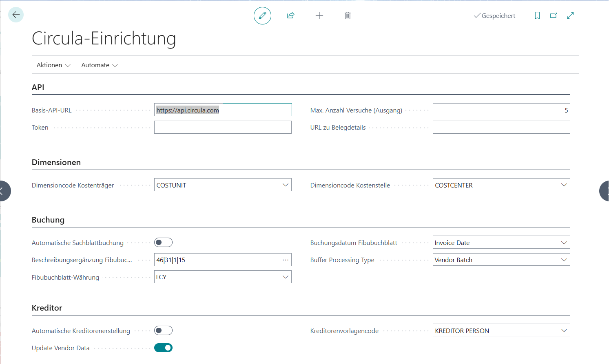The image size is (609, 364).
Task: Open Fibubuchblatt-Währung dropdown
Action: 286,277
